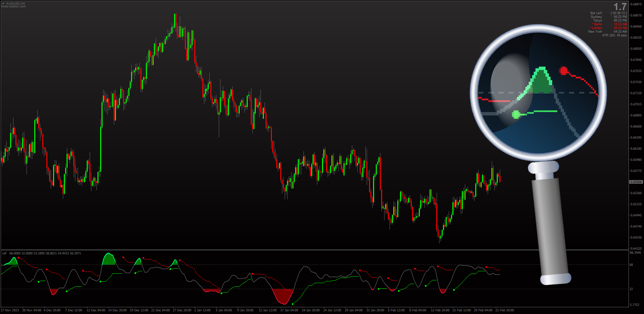Click the time shown on the Sydney row

tap(620, 17)
